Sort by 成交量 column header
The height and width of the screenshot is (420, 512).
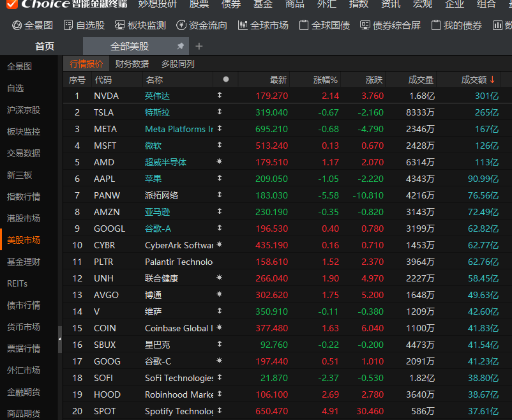pos(421,80)
